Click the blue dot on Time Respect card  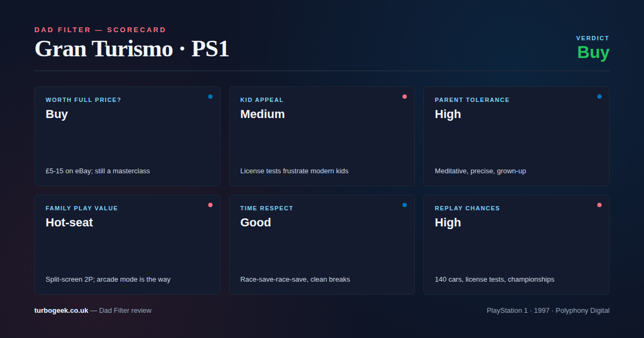[405, 205]
